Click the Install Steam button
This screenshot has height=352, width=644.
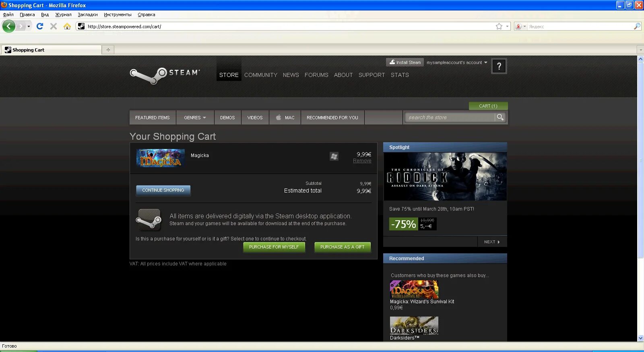405,62
